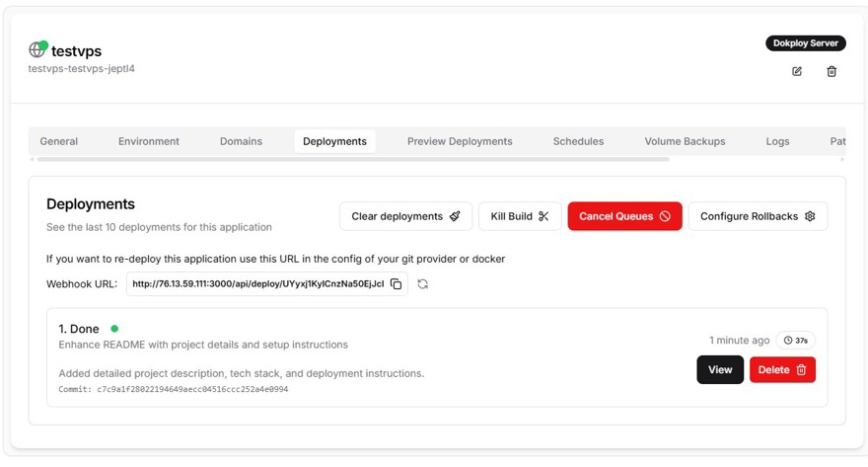This screenshot has width=868, height=467.
Task: Click the globe icon next to testvps
Action: [37, 49]
